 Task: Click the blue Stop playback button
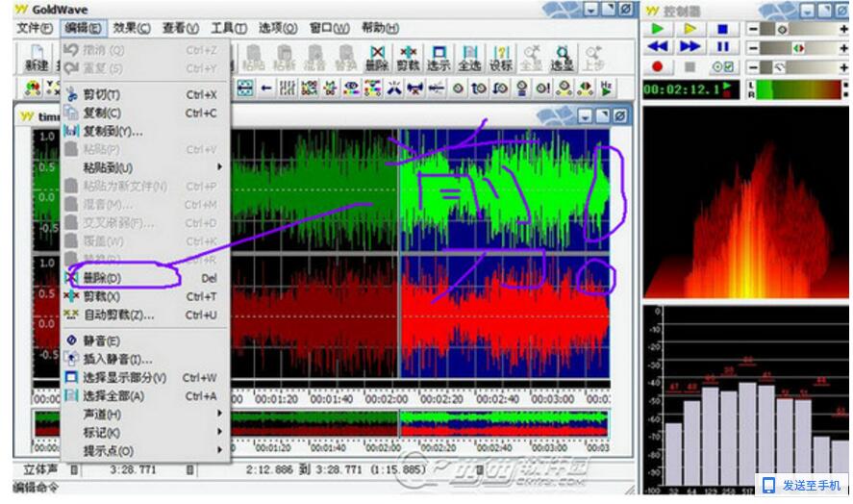[x=722, y=29]
